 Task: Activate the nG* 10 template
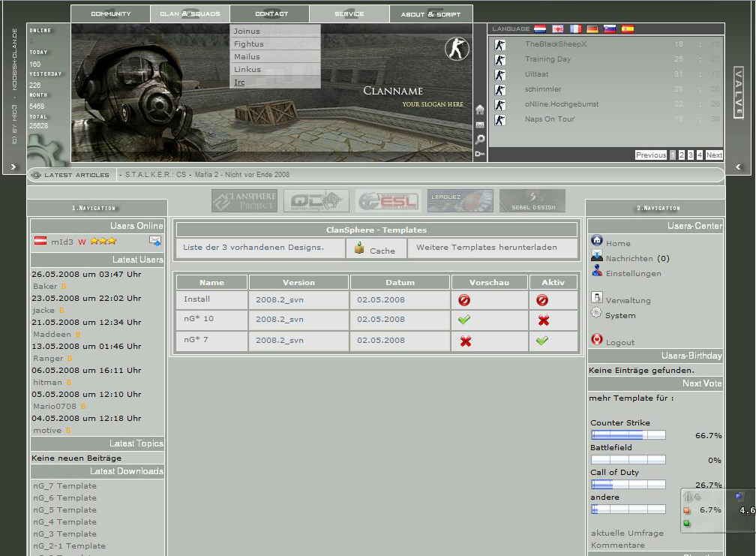543,320
